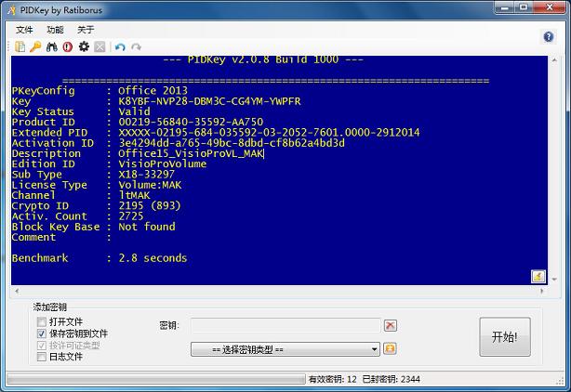Click the Office 2013 PKeyConfig value
Image resolution: width=571 pixels, height=392 pixels.
click(153, 90)
